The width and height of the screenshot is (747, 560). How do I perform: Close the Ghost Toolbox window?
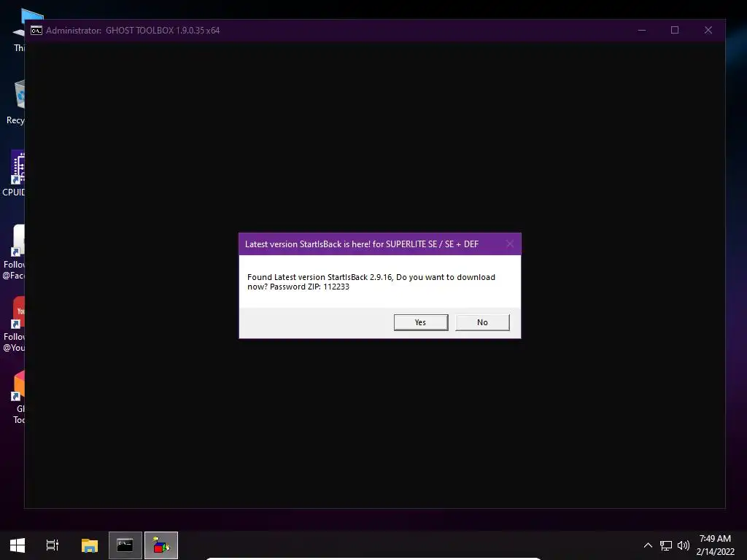[708, 30]
